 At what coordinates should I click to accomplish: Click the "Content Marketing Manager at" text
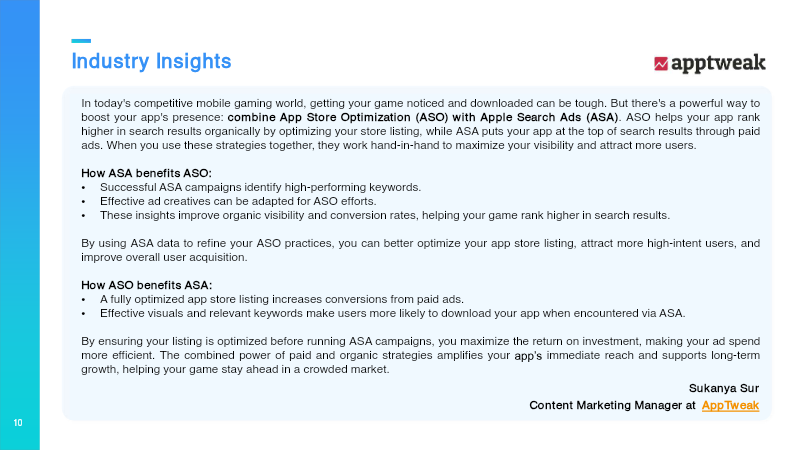click(612, 405)
